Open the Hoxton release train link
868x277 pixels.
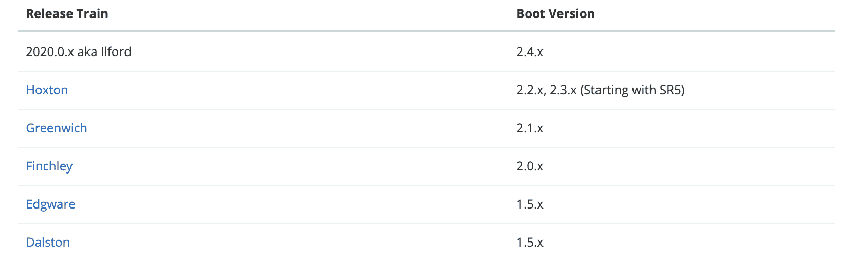(x=47, y=90)
